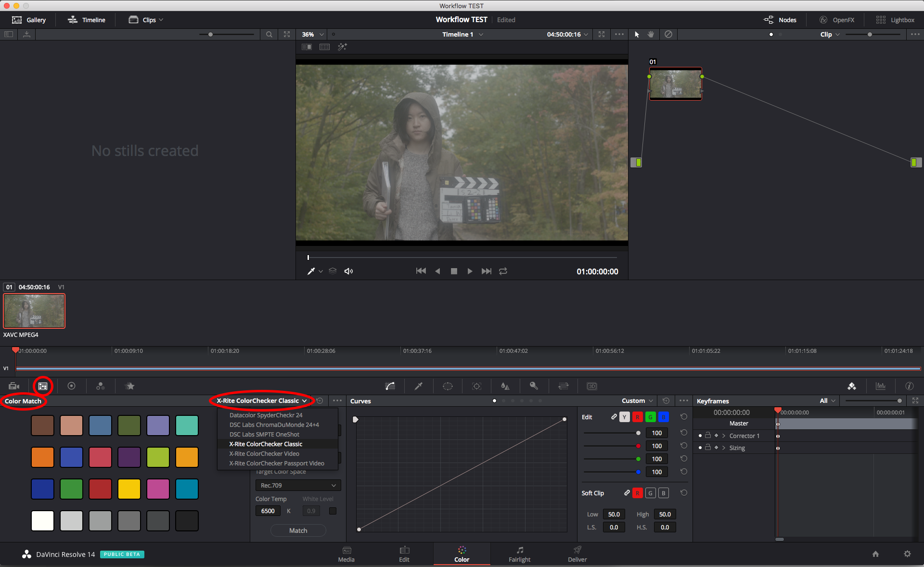
Task: Lock the Corrector 1 keyframe track
Action: (708, 435)
